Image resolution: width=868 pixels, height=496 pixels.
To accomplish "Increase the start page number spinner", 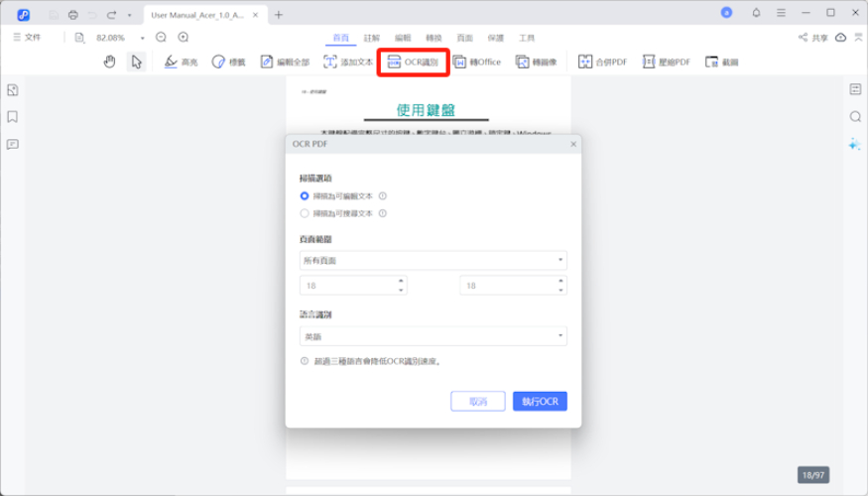I will pos(401,281).
